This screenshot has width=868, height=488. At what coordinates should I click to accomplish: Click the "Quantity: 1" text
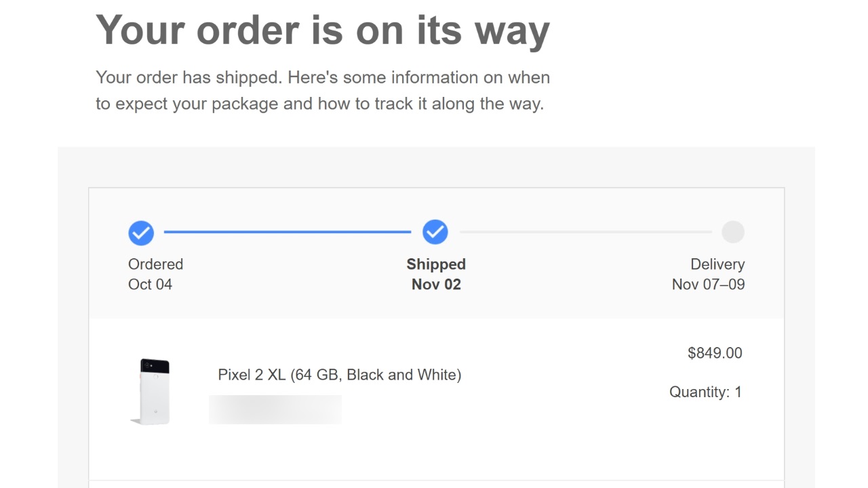(x=705, y=392)
